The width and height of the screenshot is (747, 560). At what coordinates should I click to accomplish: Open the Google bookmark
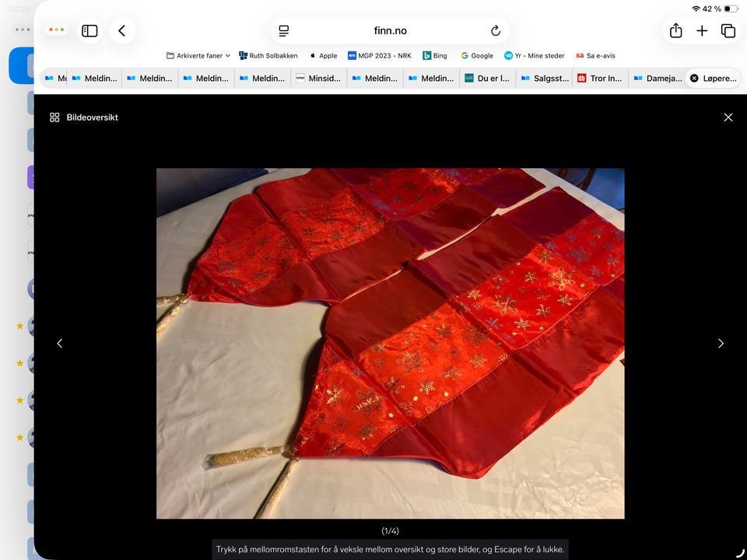[477, 56]
